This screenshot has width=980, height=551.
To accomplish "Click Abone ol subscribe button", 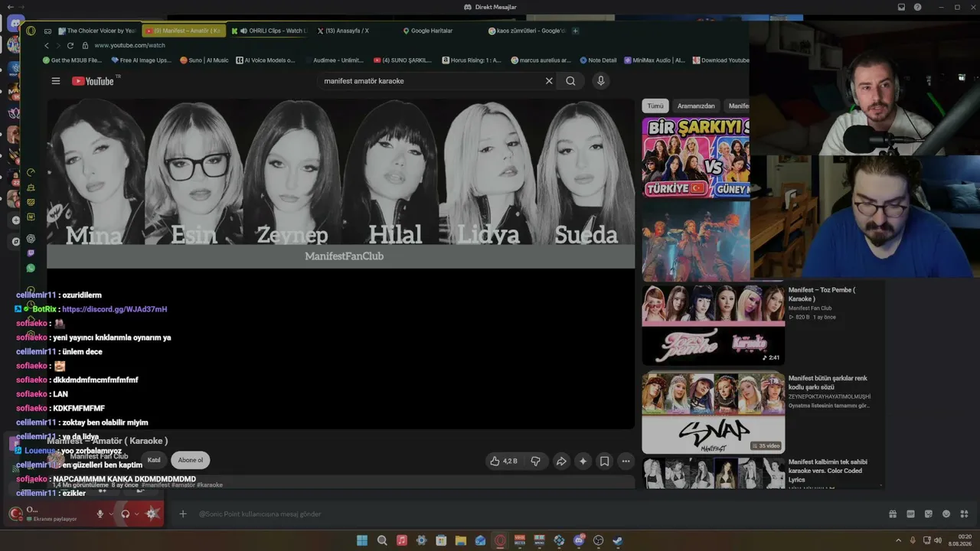I will click(191, 460).
